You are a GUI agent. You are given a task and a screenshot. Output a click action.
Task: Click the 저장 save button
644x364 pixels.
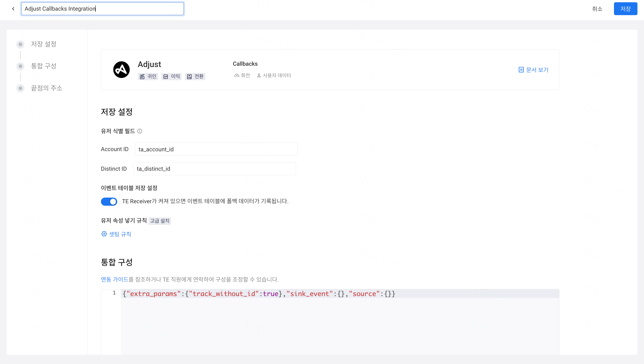pyautogui.click(x=625, y=9)
